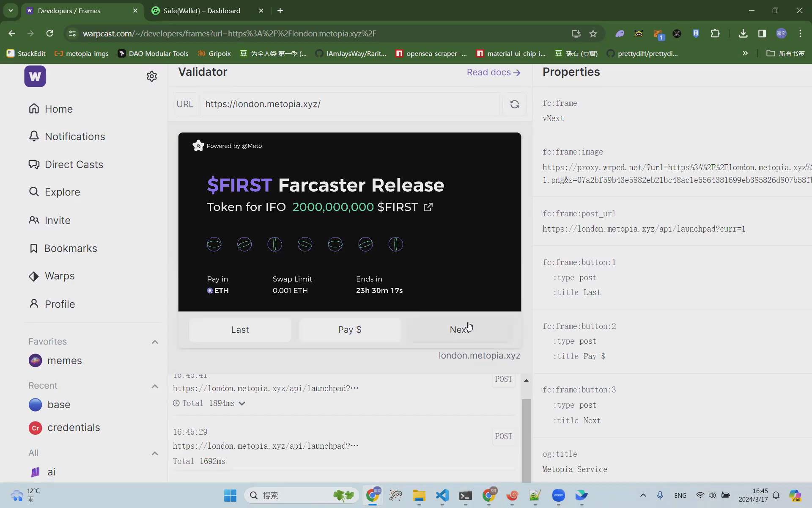This screenshot has width=812, height=508.
Task: Click the frame preview image
Action: (350, 222)
